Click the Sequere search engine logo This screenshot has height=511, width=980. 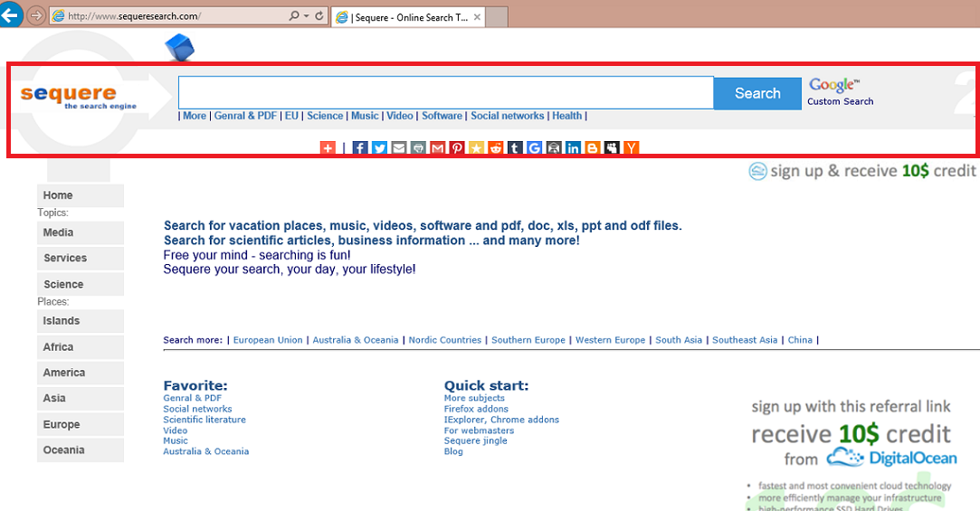[78, 97]
